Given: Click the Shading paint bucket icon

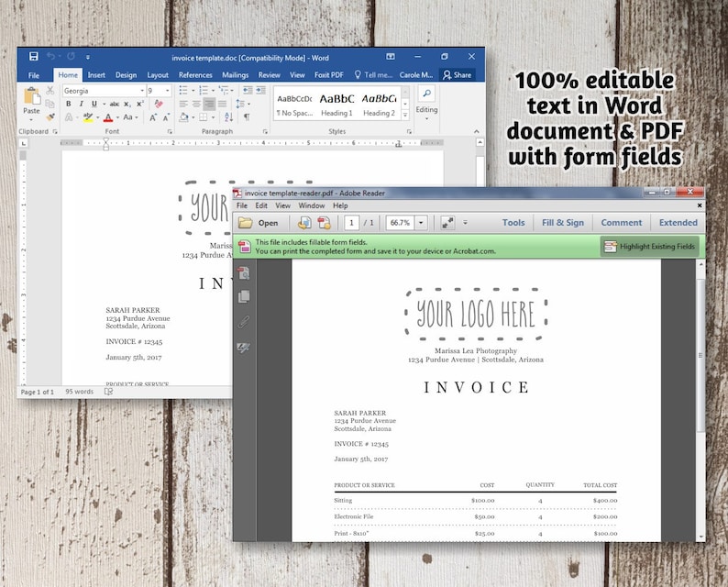Looking at the screenshot, I should coord(184,117).
